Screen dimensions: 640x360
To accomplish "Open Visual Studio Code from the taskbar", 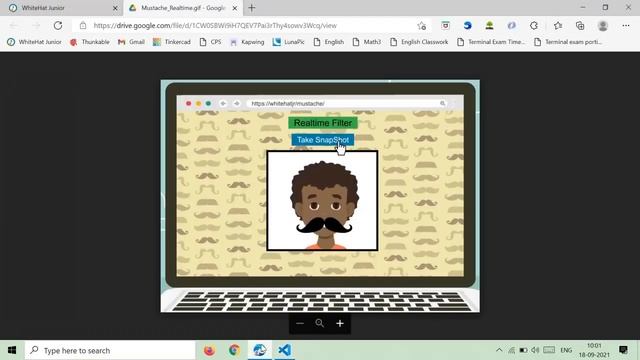I will coord(284,350).
